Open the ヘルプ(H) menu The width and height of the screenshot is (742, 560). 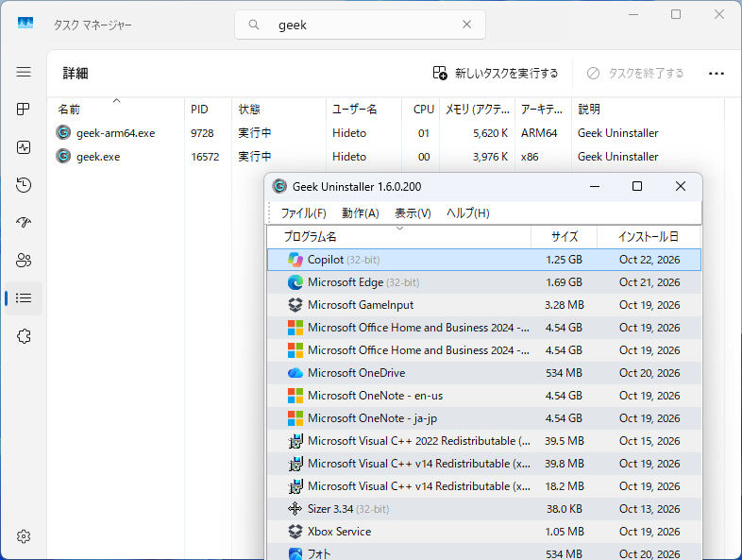tap(468, 213)
